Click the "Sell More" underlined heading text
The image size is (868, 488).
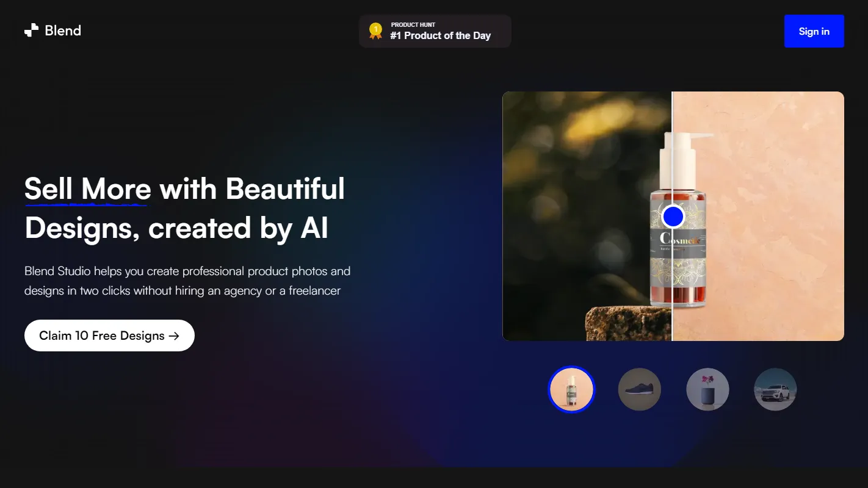pyautogui.click(x=87, y=189)
